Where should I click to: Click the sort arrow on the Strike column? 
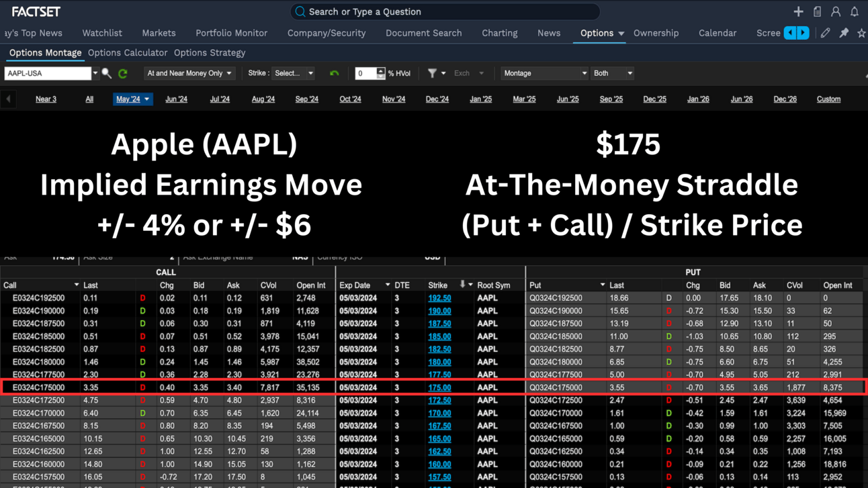462,285
